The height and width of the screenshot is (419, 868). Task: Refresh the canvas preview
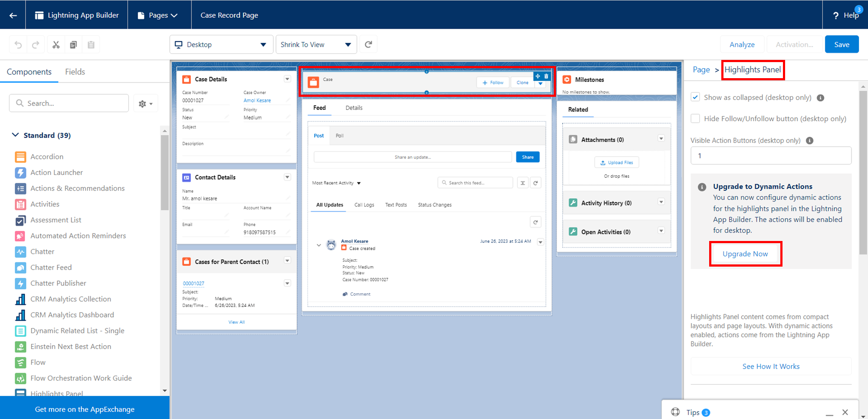pyautogui.click(x=368, y=44)
